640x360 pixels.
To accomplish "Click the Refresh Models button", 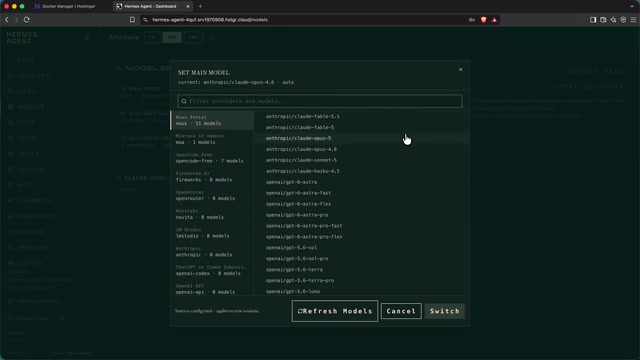I will [x=335, y=311].
